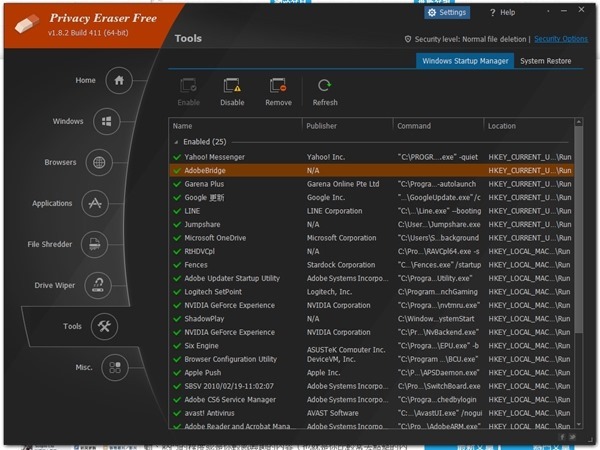Screen dimensions: 600x450
Task: Switch to the System Restore tab
Action: tap(546, 61)
